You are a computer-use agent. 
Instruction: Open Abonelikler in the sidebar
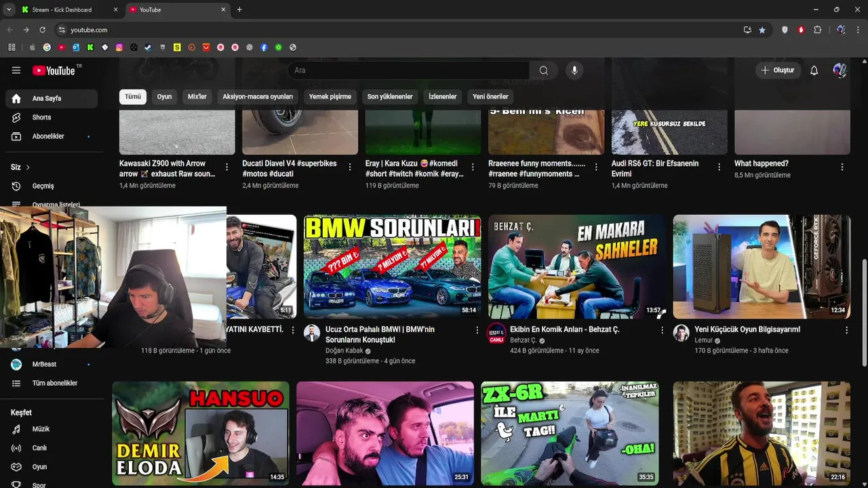coord(52,136)
